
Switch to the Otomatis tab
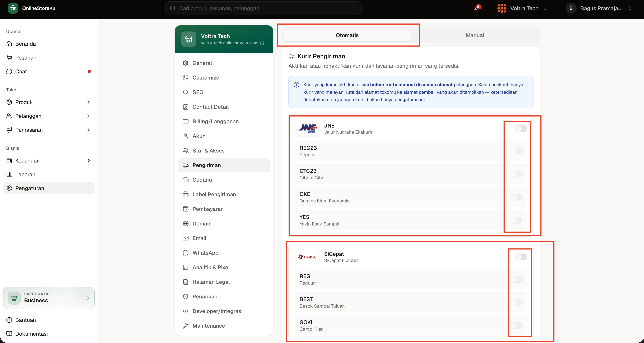[347, 35]
